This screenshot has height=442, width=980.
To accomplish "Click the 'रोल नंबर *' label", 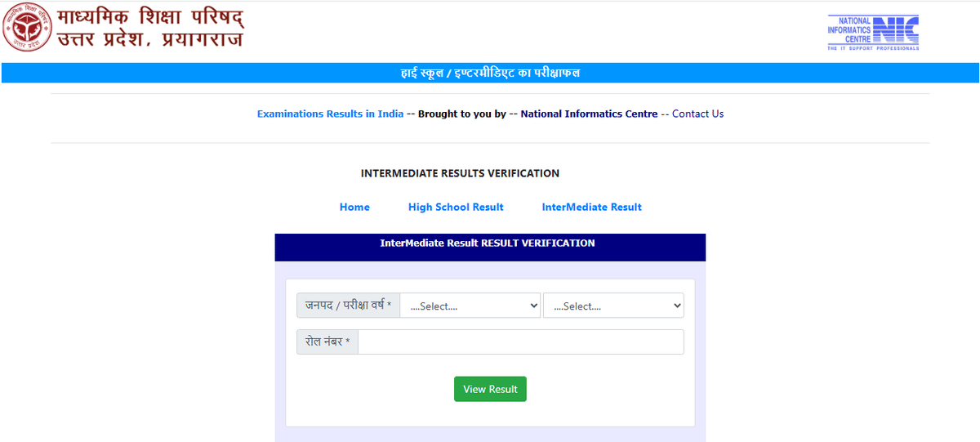I will pyautogui.click(x=327, y=342).
